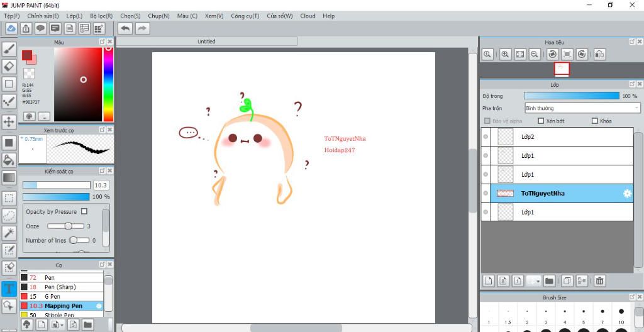Open the Pha trộn blend mode dropdown
Screen dimensions: 644x332
582,108
